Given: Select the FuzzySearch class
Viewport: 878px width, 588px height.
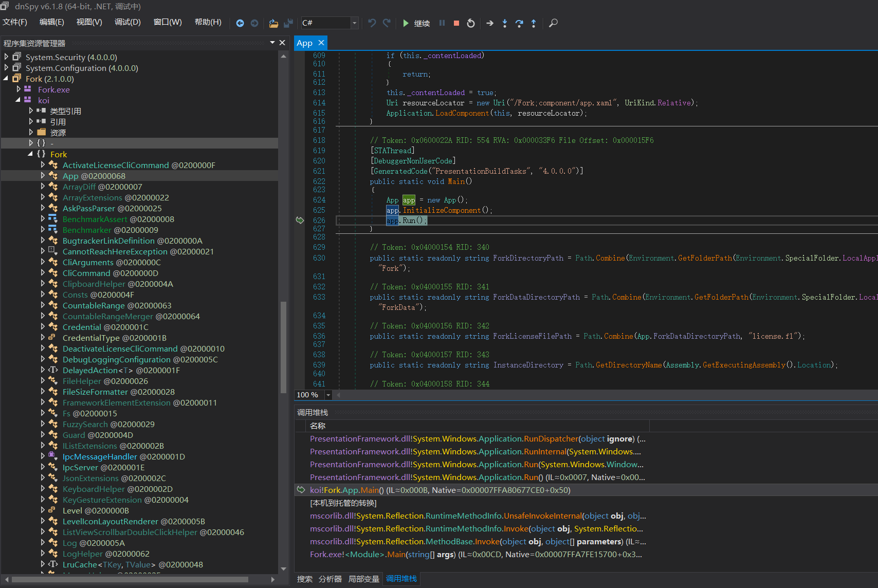Looking at the screenshot, I should (108, 424).
